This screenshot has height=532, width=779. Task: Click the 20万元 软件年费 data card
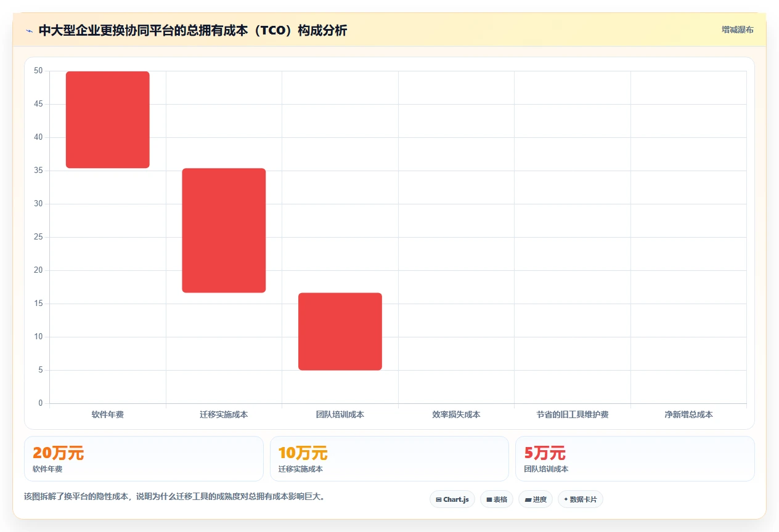[144, 459]
